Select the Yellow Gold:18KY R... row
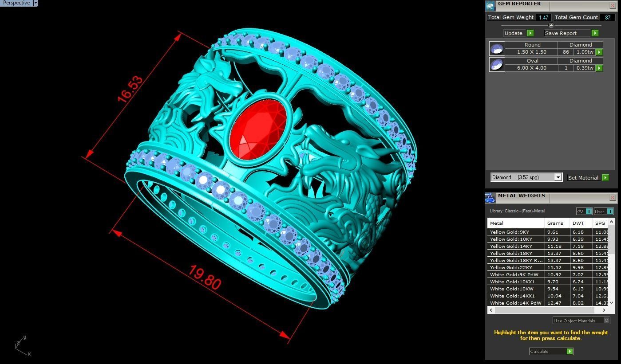Viewport: 621px width, 364px height. pyautogui.click(x=547, y=260)
